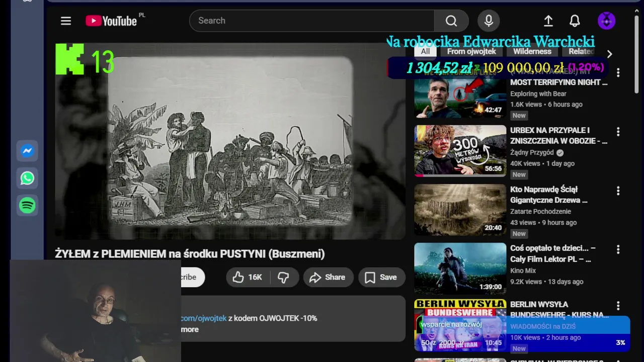The image size is (644, 362).
Task: Open options for Coś opętało te dzieci video
Action: pyautogui.click(x=618, y=250)
